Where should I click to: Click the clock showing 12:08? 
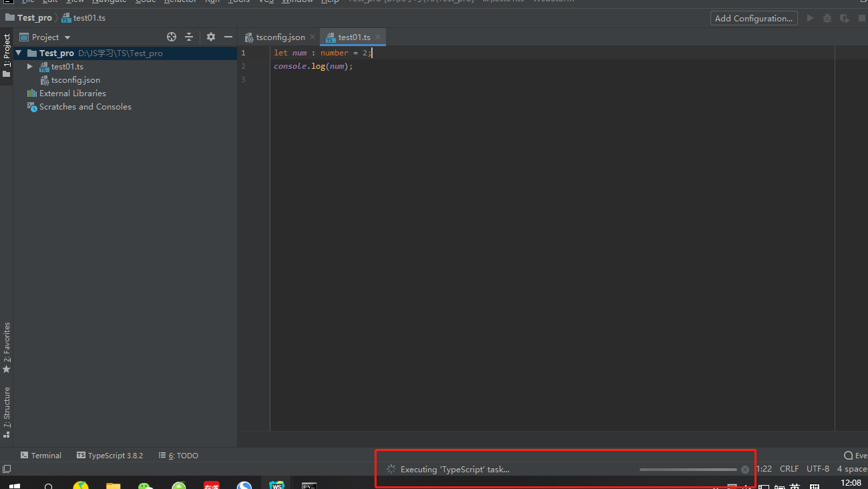click(851, 483)
